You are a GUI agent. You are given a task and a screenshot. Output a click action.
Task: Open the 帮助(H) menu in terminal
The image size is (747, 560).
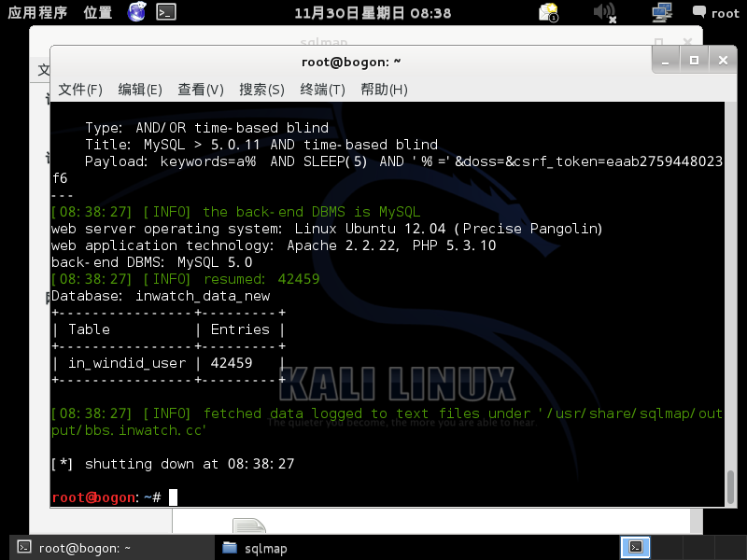click(x=384, y=90)
